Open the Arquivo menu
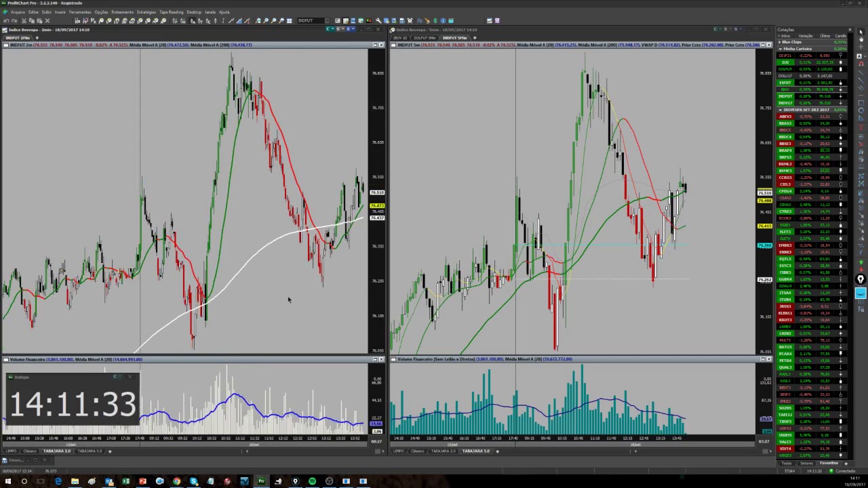Image resolution: width=868 pixels, height=488 pixels. pos(18,12)
